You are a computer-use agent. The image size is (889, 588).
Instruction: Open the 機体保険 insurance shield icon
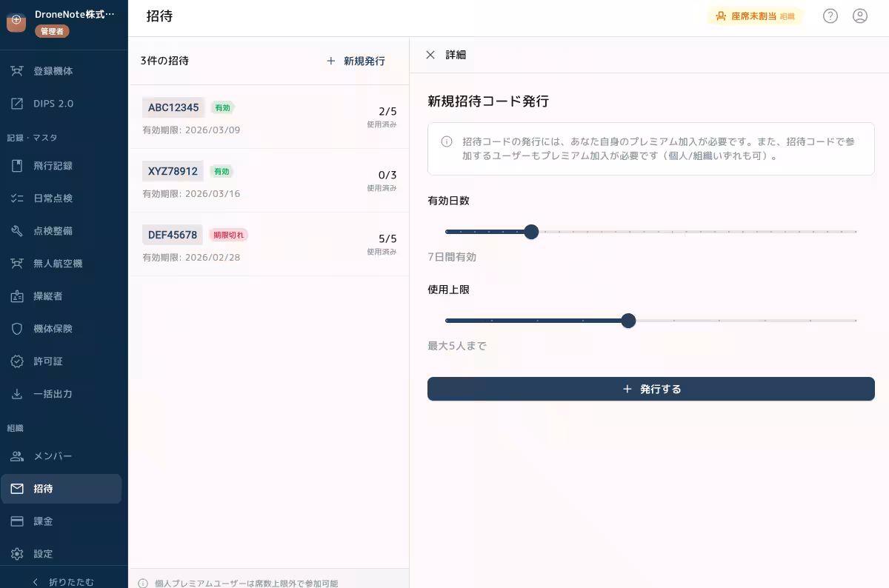pos(17,328)
